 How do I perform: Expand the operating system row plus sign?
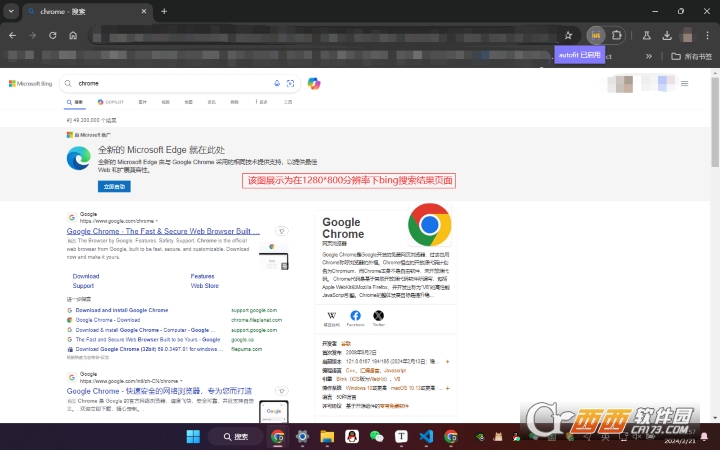(x=447, y=388)
